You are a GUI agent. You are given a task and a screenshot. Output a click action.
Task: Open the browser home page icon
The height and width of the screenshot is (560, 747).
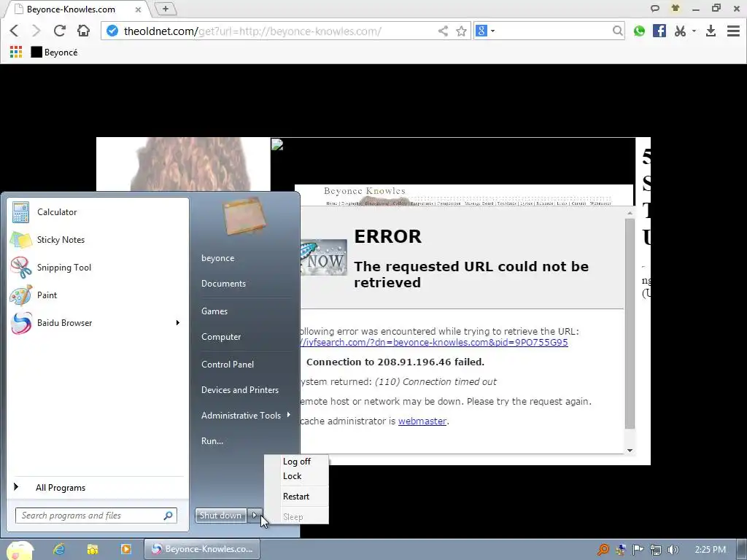tap(83, 31)
